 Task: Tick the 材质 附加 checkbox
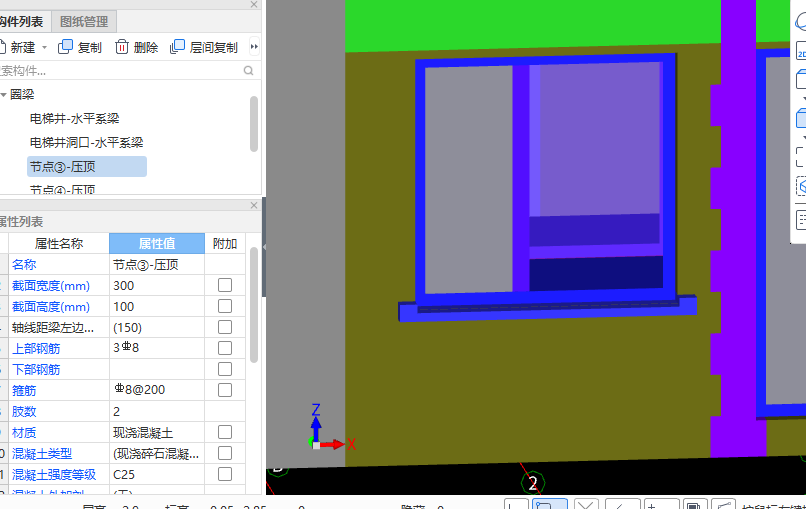[x=225, y=432]
